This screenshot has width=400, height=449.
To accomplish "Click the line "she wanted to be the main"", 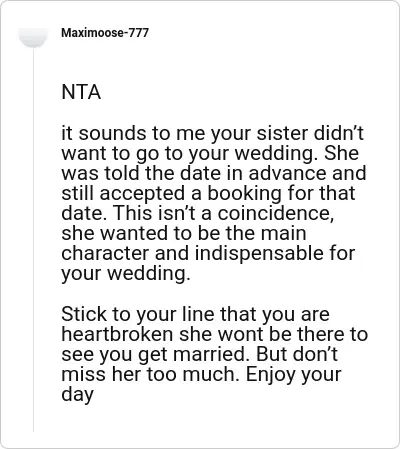I will (x=184, y=233).
